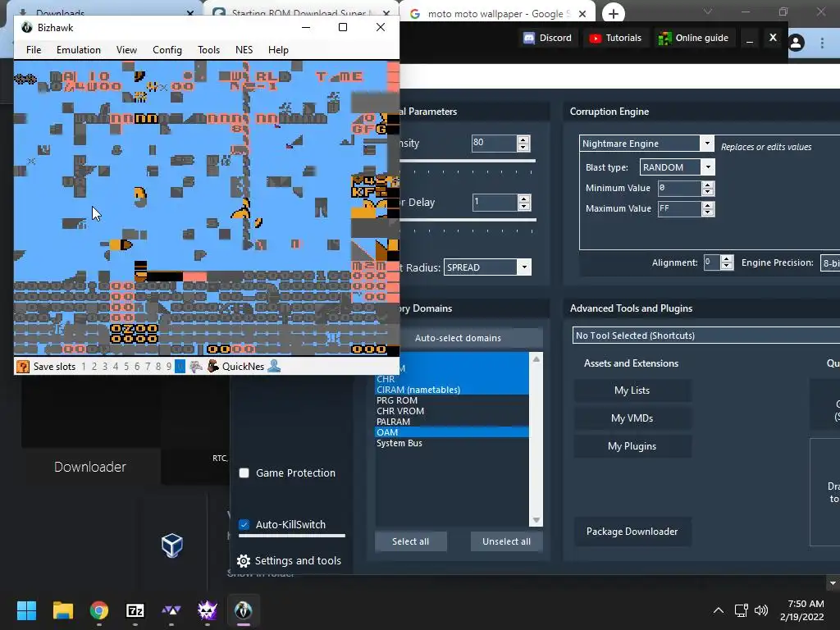
Task: Click the blue user icon after QuickNes
Action: click(x=274, y=367)
